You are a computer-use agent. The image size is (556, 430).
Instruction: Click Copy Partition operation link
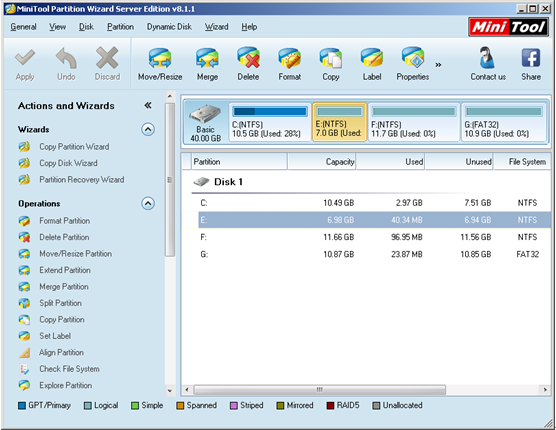[62, 319]
